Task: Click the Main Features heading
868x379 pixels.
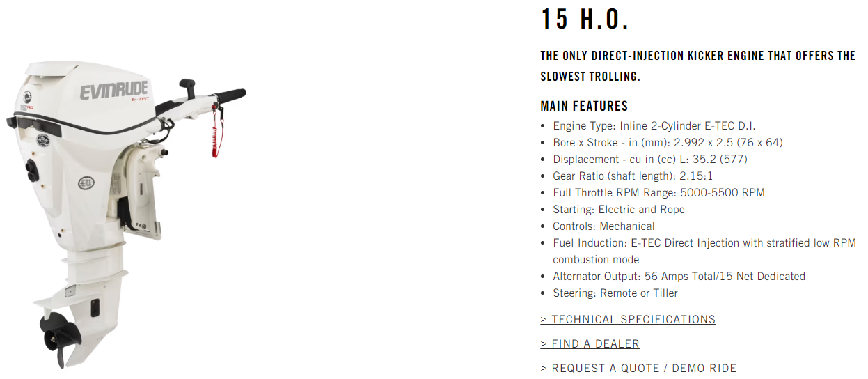Action: (x=584, y=107)
